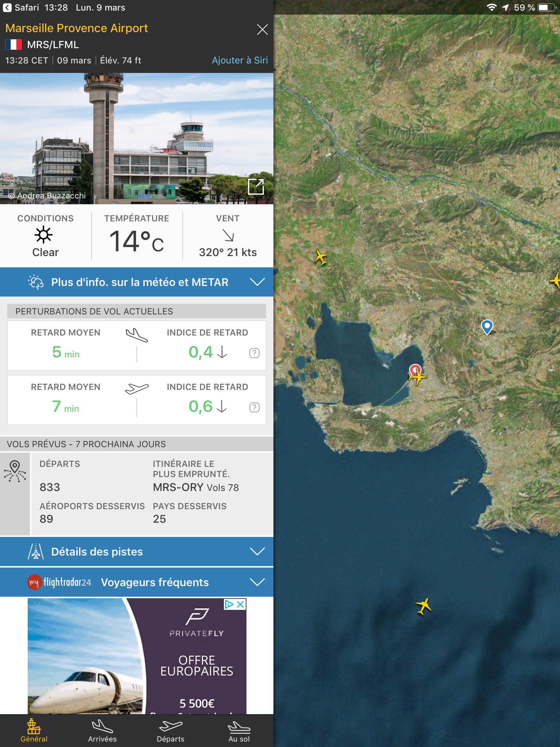Tap the arrivals plane icon in delay card

[x=137, y=335]
